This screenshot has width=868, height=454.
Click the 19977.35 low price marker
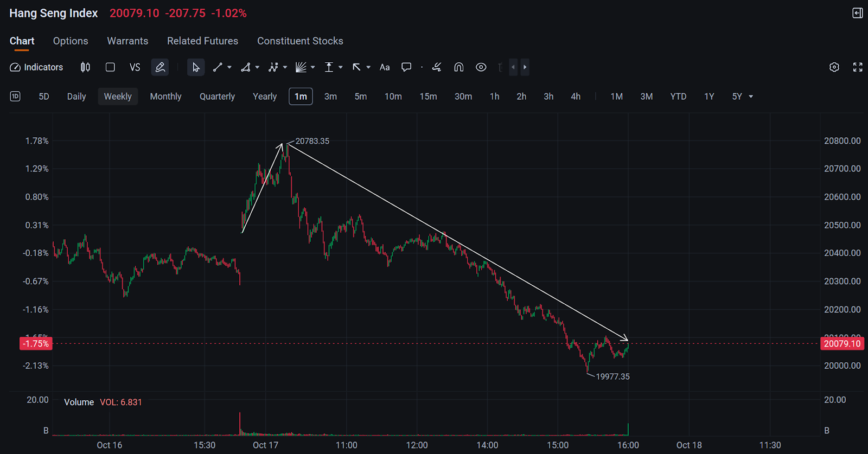pos(612,376)
